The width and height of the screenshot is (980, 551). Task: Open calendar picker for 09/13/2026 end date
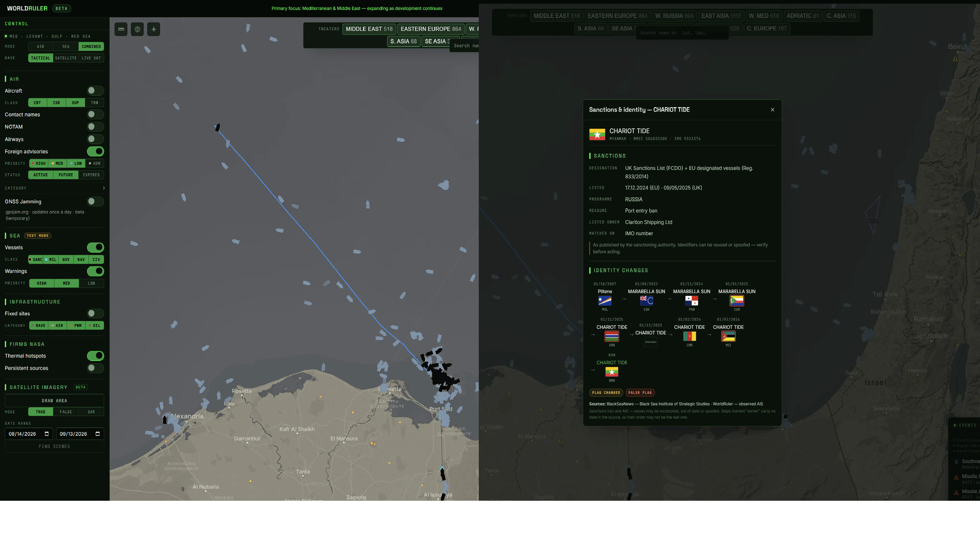click(x=97, y=434)
